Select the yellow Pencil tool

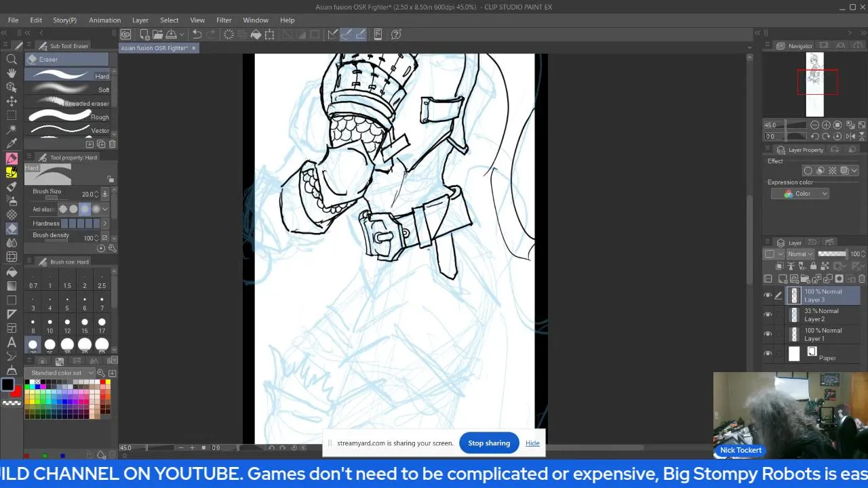(x=12, y=172)
